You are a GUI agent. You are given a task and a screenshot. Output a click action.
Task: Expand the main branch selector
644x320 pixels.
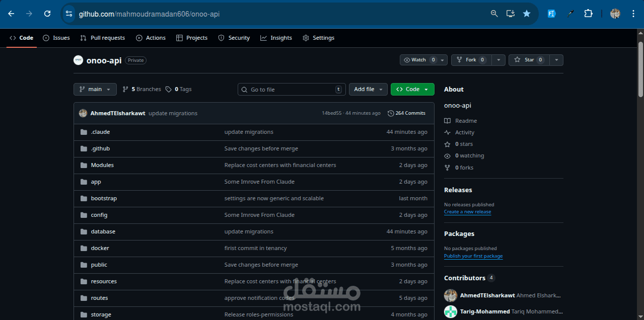(x=95, y=89)
